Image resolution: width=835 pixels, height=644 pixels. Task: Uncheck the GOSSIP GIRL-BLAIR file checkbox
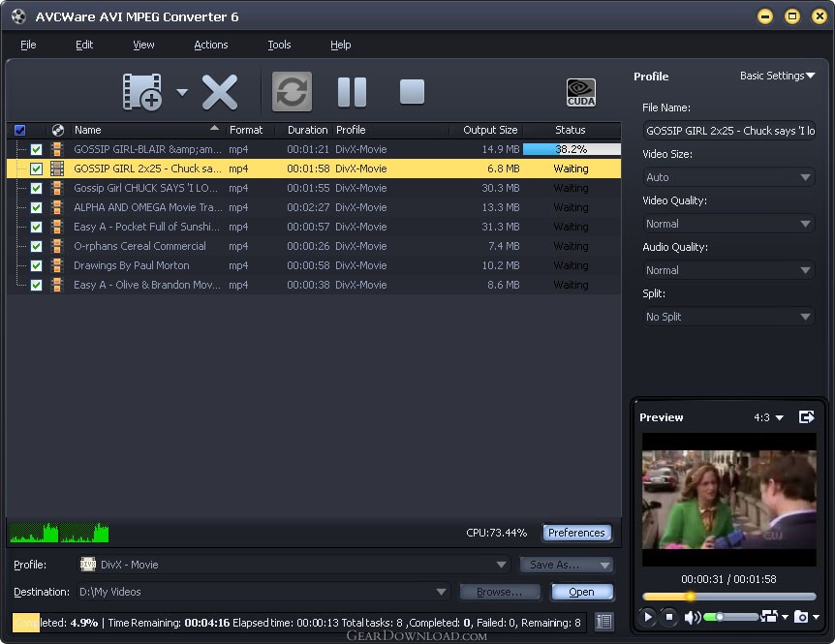pyautogui.click(x=36, y=149)
